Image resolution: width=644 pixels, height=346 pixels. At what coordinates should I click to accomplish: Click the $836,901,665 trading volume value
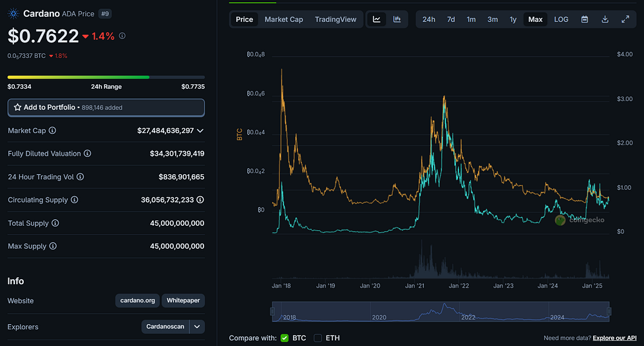click(182, 177)
